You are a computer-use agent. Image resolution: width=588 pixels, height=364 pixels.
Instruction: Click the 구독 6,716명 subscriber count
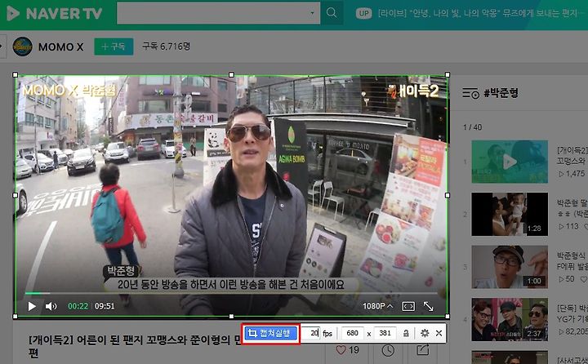tap(166, 47)
